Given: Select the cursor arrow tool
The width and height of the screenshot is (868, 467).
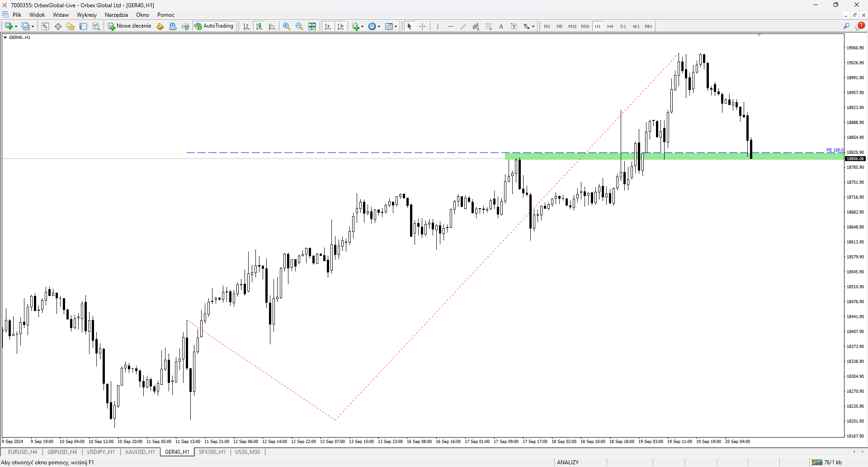Looking at the screenshot, I should (410, 26).
